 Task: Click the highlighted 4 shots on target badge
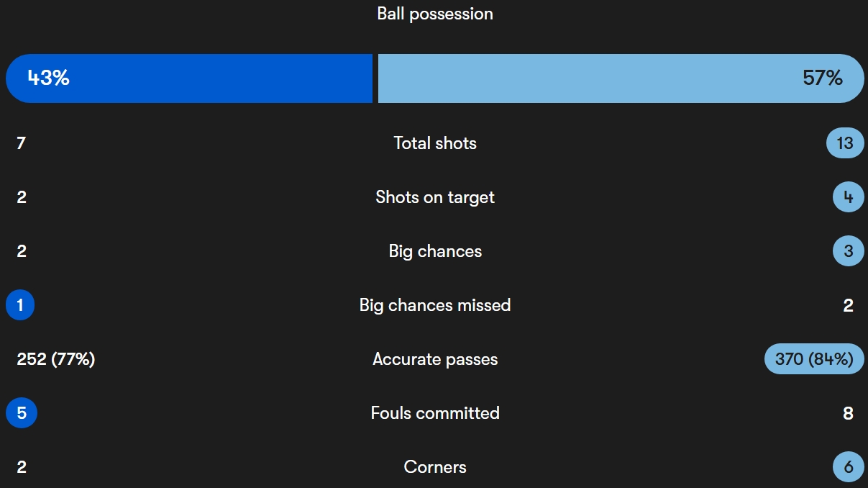point(848,197)
